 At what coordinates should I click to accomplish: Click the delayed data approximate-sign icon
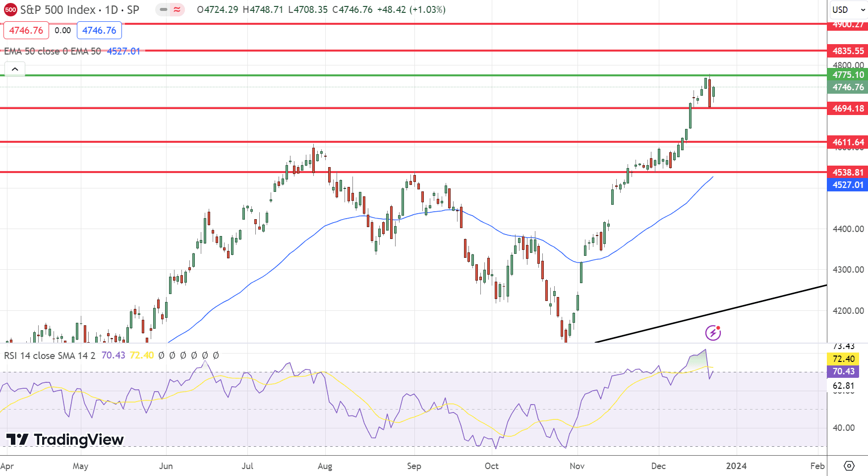[x=177, y=9]
